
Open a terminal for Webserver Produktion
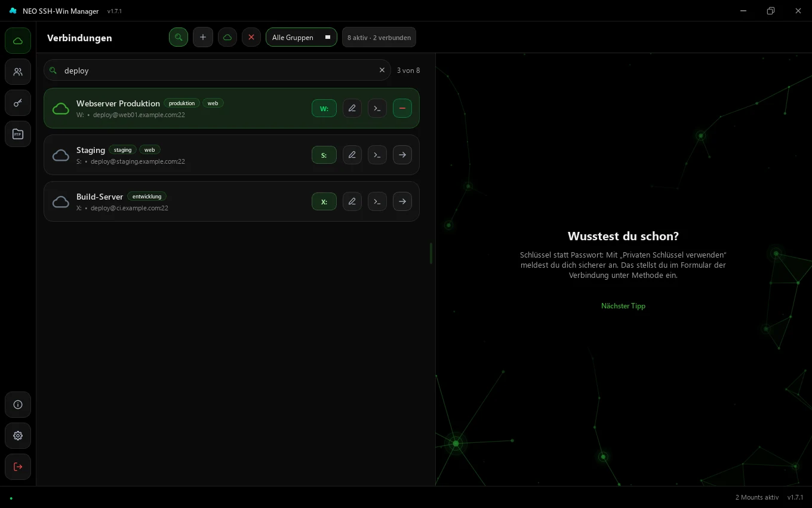[x=377, y=108]
